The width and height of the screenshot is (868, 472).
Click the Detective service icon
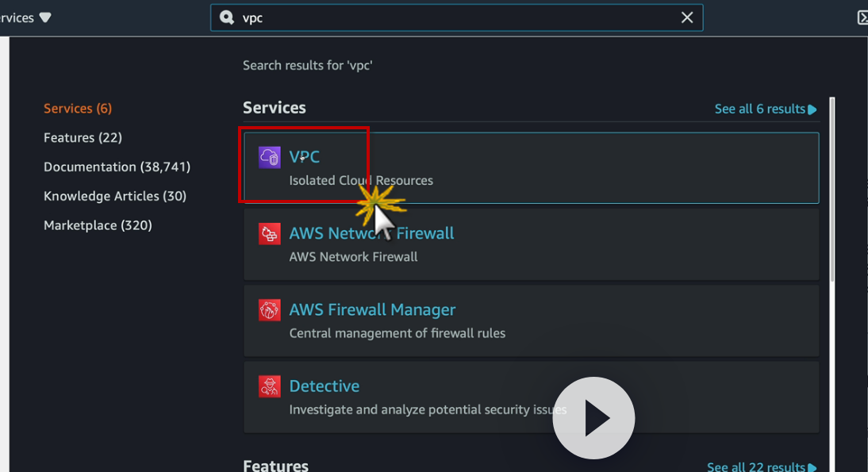[x=270, y=386]
